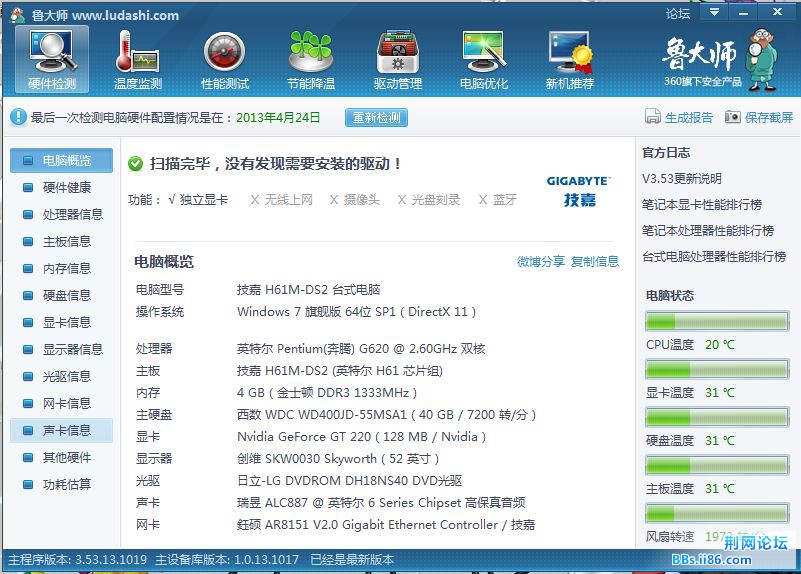Open V3.53更新说明 log entry

[x=681, y=179]
